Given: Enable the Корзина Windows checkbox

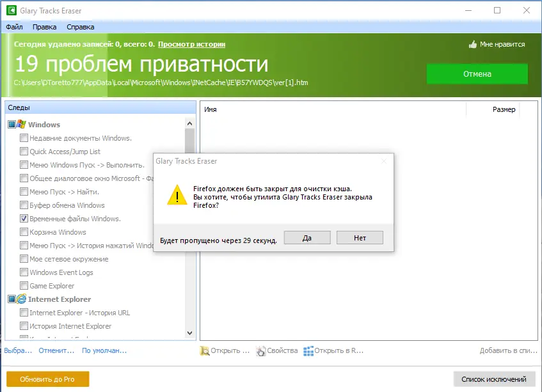Looking at the screenshot, I should click(x=24, y=232).
